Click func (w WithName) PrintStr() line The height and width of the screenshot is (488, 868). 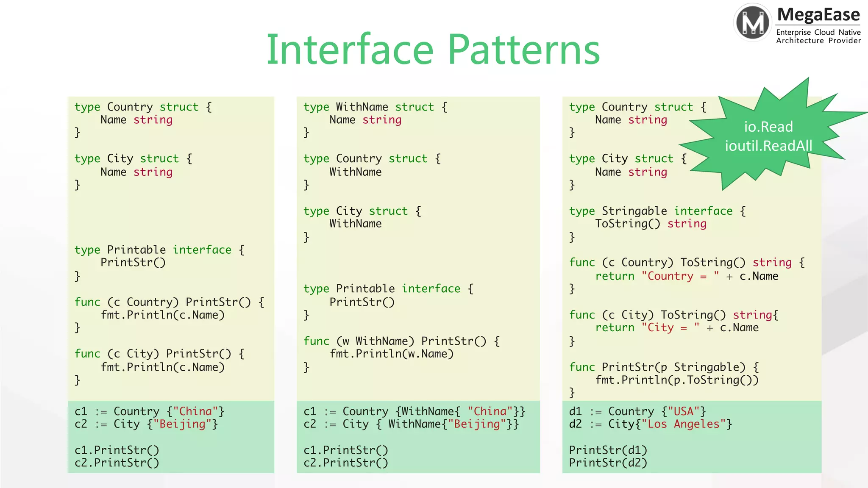(401, 341)
